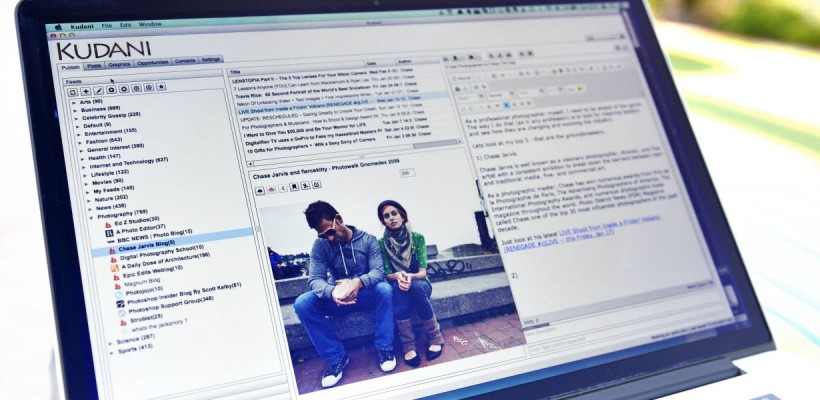Expand the Arts feed category
Viewport: 820px width, 400px height.
click(x=75, y=102)
